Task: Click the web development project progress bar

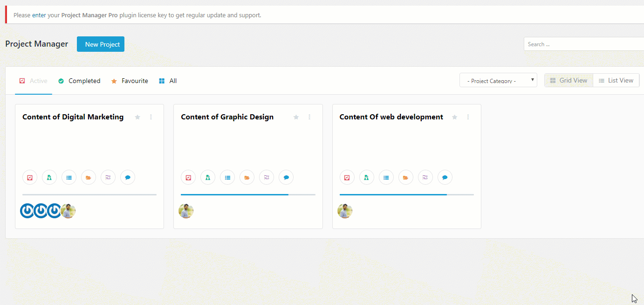Action: pyautogui.click(x=407, y=194)
